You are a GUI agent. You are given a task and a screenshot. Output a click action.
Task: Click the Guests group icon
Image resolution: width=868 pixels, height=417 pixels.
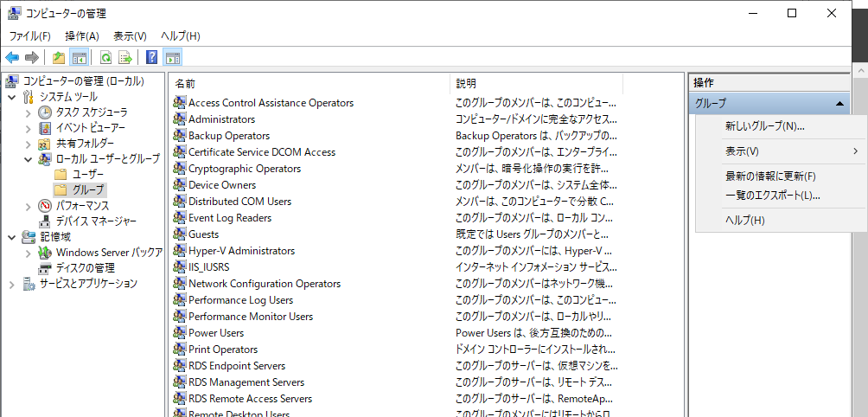179,234
